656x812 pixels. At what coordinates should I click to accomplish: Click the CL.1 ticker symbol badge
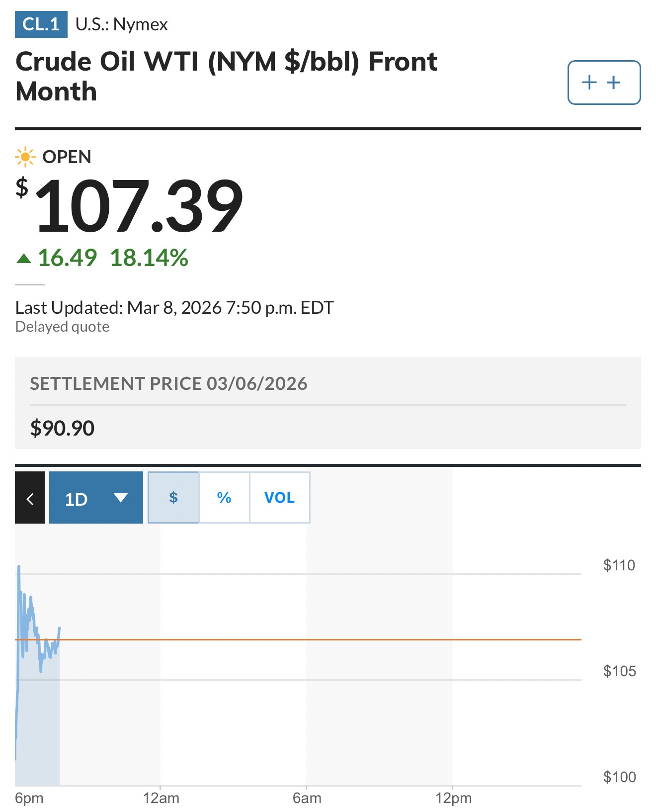(41, 24)
